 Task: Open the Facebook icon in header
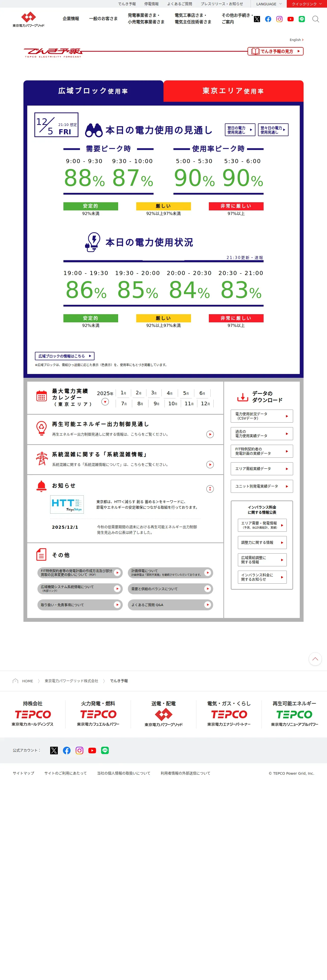(268, 19)
